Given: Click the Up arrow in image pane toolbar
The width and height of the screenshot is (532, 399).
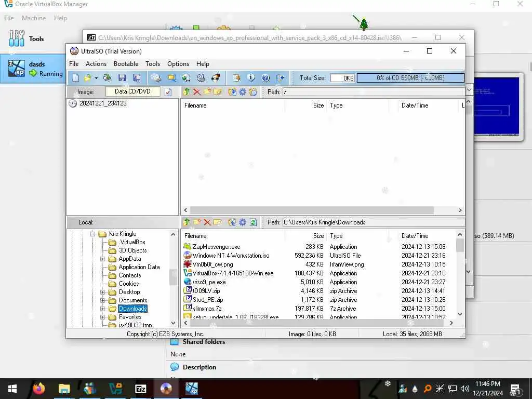Looking at the screenshot, I should tap(187, 91).
